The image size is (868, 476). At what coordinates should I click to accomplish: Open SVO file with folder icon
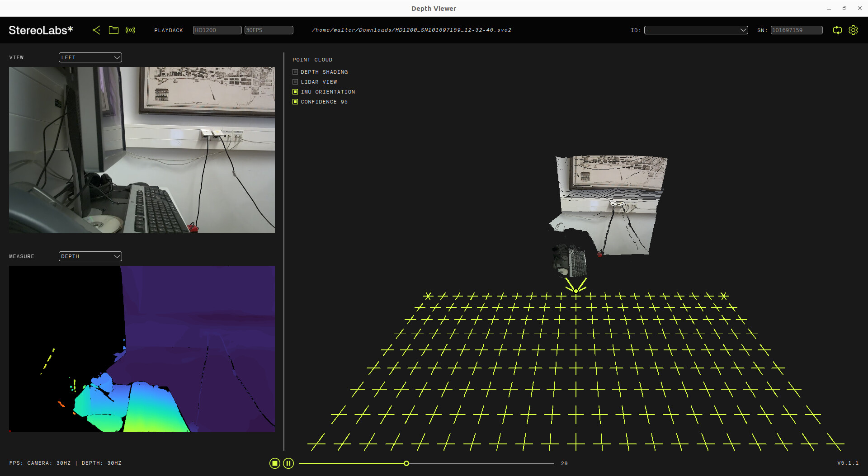[x=113, y=30]
